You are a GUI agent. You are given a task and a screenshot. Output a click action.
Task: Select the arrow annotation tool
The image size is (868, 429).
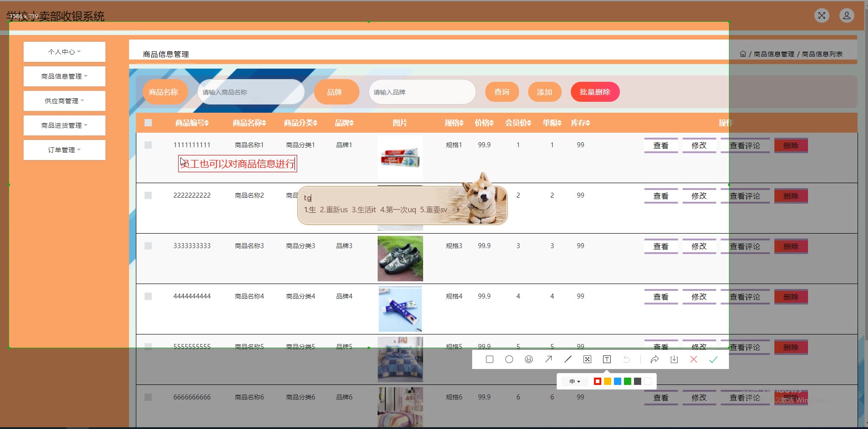point(549,359)
